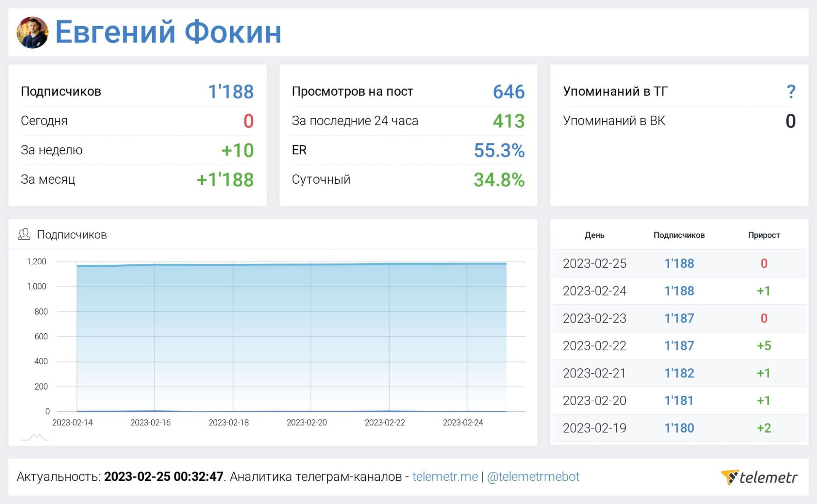817x504 pixels.
Task: Click the За месяц value +1'188
Action: click(x=225, y=180)
